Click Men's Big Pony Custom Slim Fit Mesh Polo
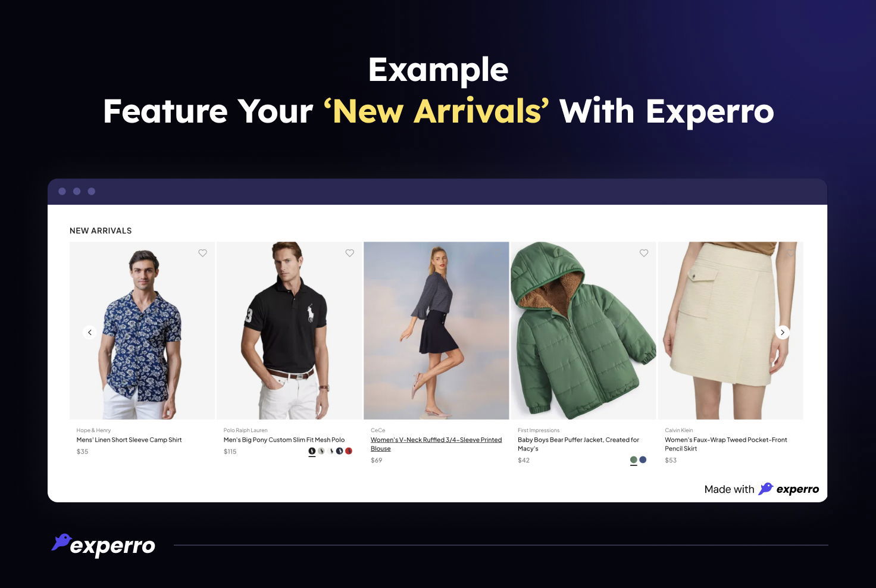Viewport: 876px width, 588px height. pyautogui.click(x=284, y=440)
